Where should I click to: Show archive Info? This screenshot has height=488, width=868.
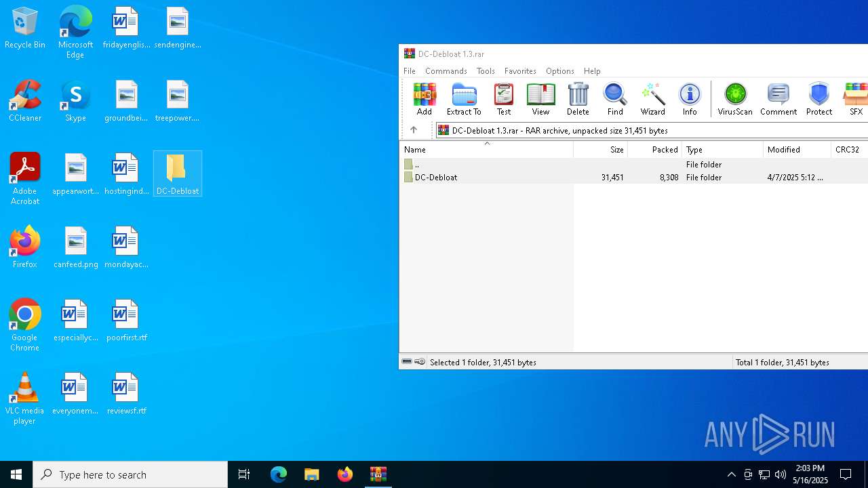point(690,99)
